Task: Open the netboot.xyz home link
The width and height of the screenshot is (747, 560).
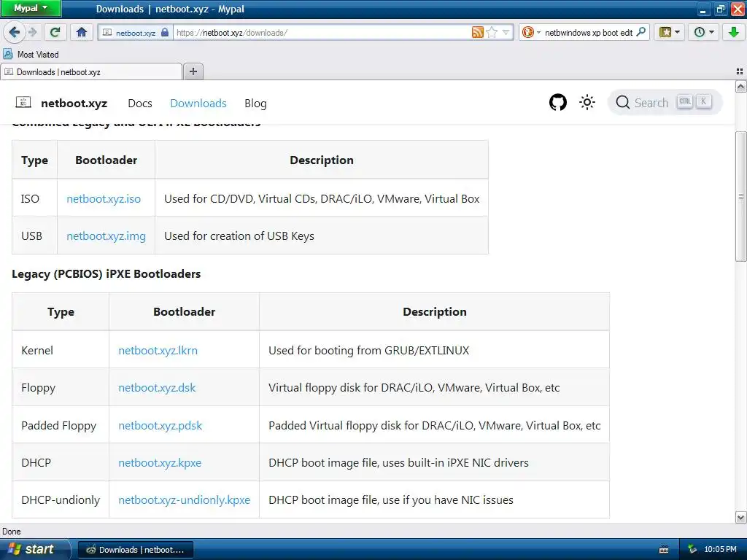Action: coord(74,104)
